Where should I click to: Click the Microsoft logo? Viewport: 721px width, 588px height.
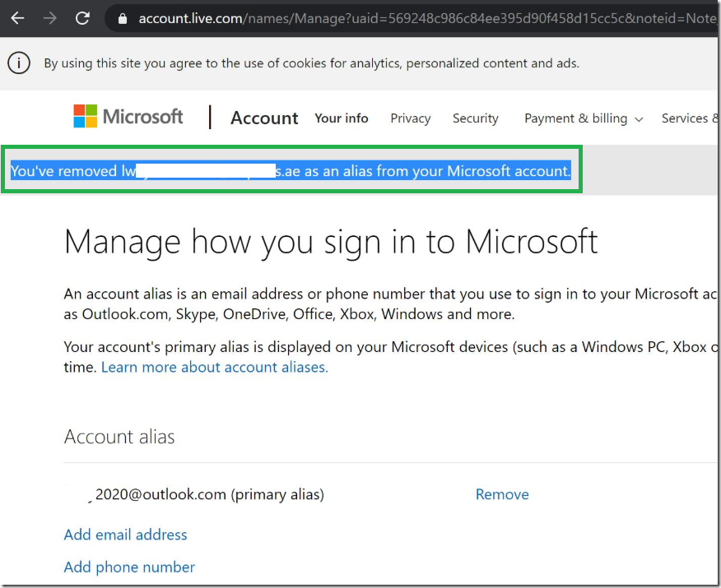(x=128, y=116)
